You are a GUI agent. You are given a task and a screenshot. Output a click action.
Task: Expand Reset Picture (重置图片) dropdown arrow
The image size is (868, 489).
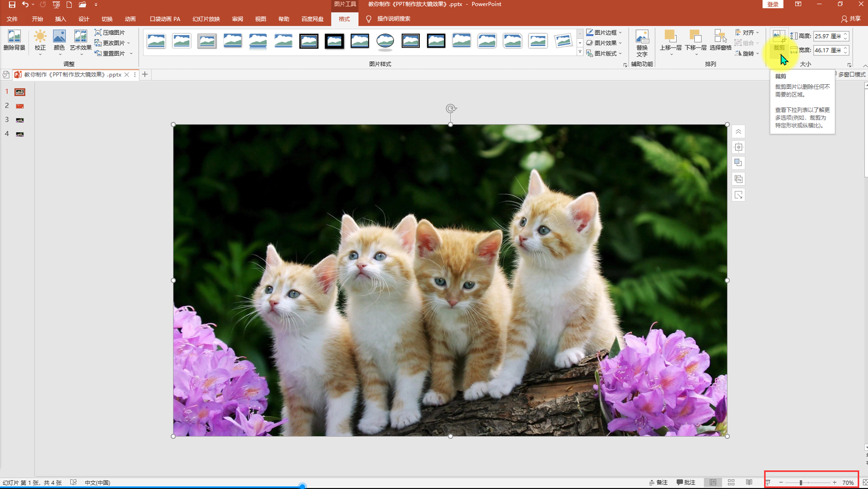(x=131, y=54)
